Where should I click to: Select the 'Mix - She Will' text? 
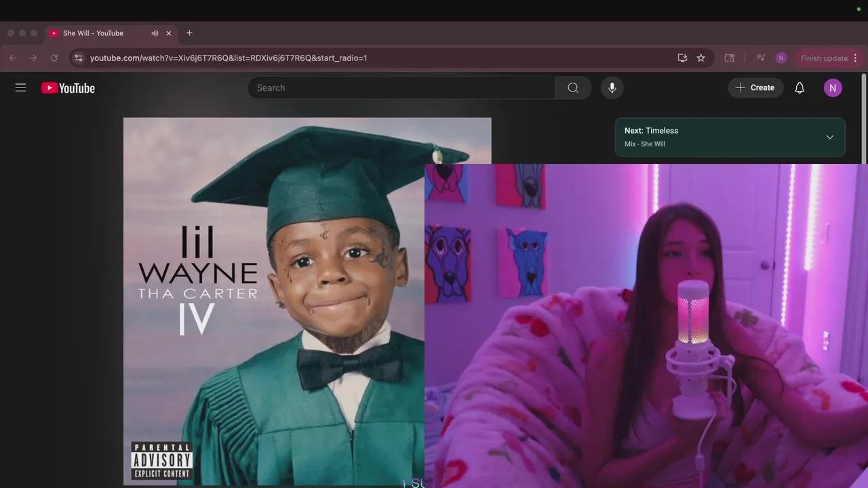(x=645, y=144)
